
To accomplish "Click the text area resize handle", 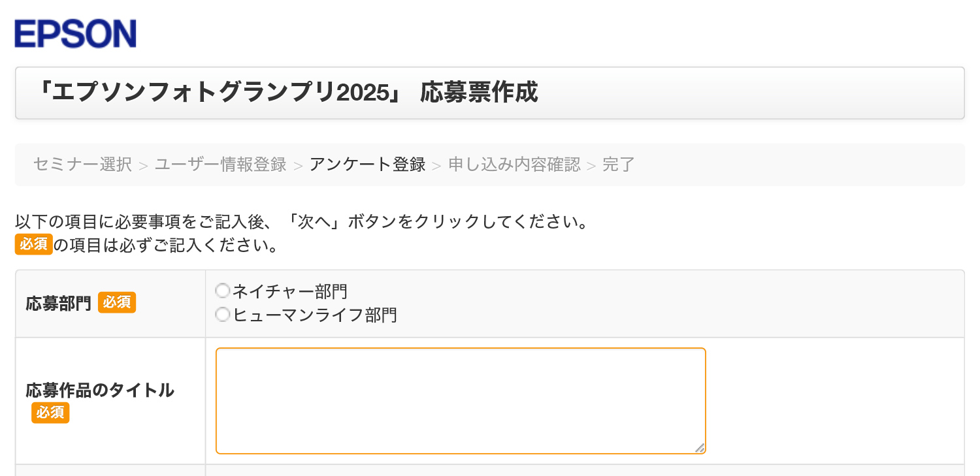I will click(700, 448).
